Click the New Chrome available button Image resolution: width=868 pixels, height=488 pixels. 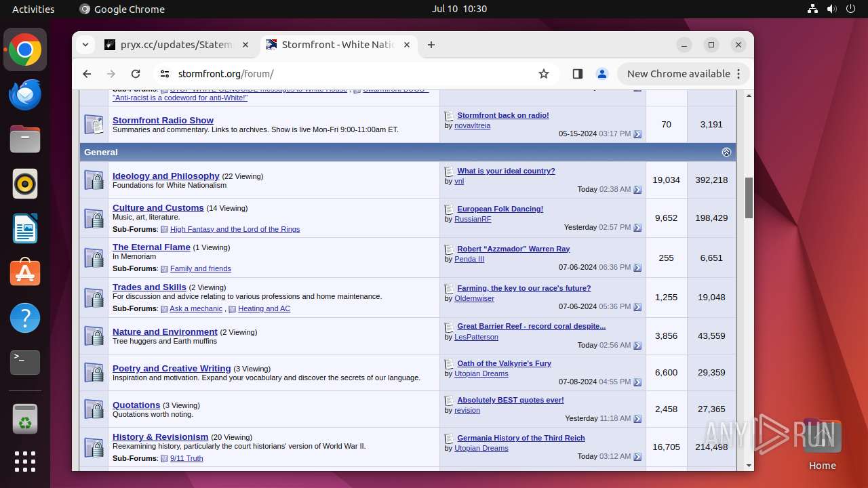point(678,74)
